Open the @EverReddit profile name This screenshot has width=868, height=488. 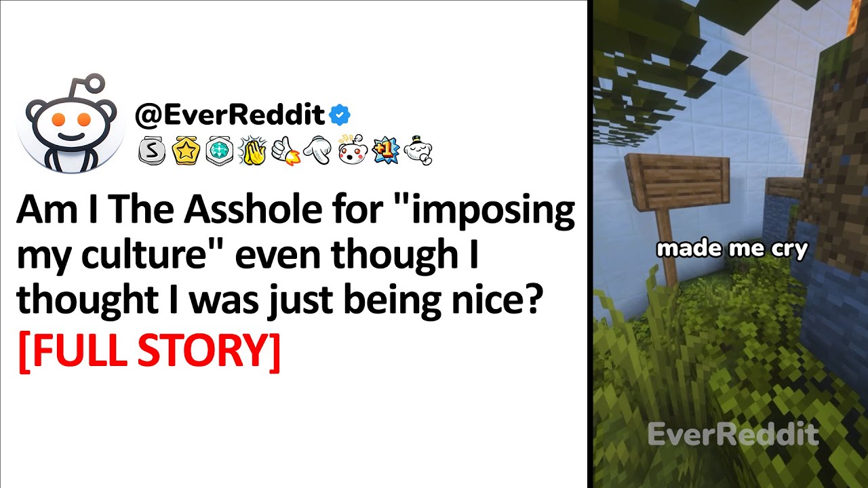click(x=231, y=115)
